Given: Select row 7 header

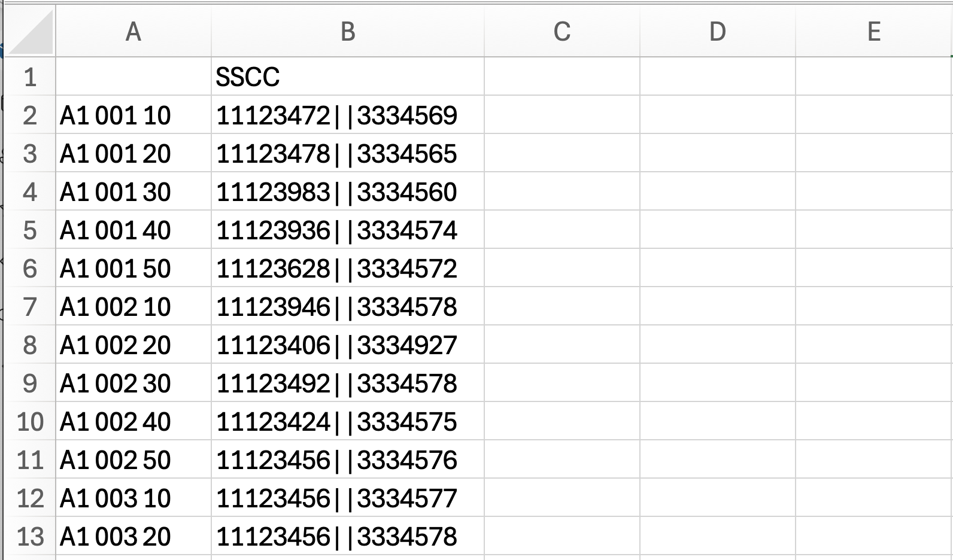Looking at the screenshot, I should [x=31, y=306].
